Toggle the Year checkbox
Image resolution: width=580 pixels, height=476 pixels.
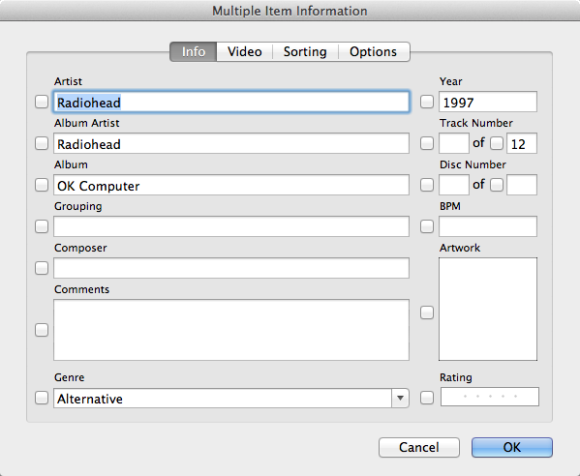pyautogui.click(x=427, y=102)
